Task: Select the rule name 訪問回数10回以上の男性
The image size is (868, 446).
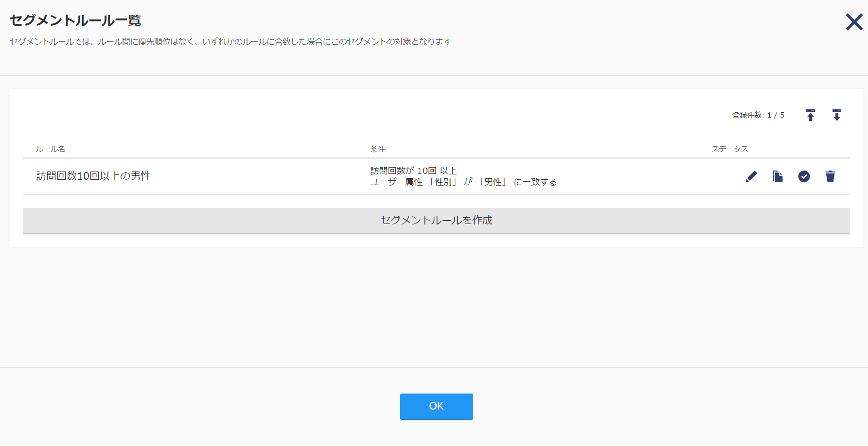Action: pos(93,176)
